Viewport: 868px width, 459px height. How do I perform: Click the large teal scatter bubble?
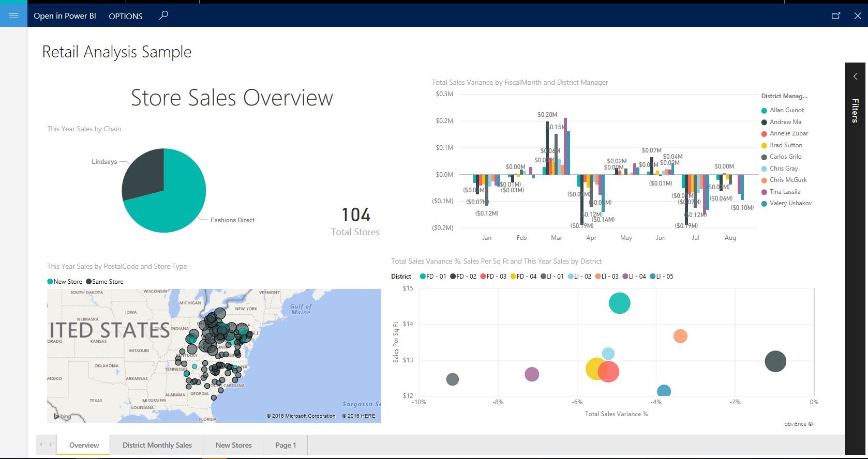pyautogui.click(x=620, y=303)
